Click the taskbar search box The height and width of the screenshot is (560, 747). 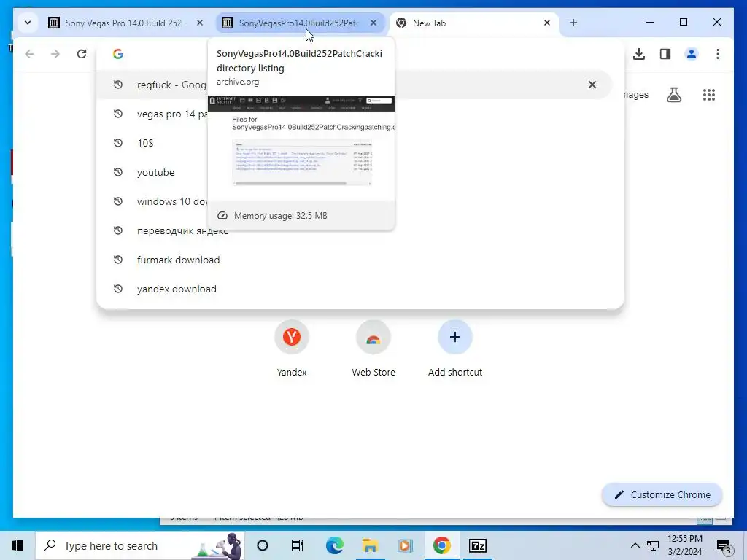coord(140,545)
